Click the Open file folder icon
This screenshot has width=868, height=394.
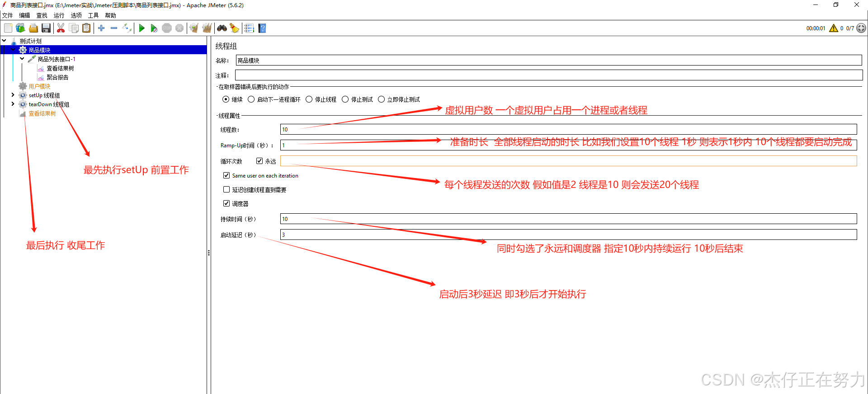(33, 28)
